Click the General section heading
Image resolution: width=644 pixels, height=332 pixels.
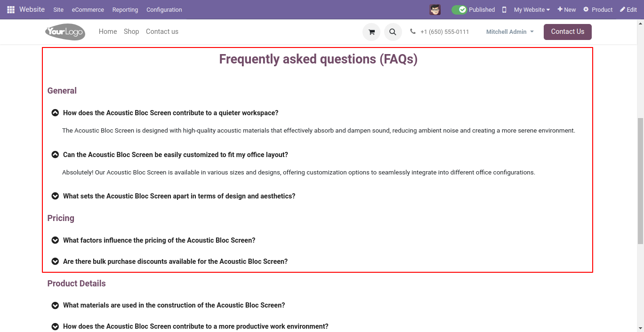click(62, 91)
